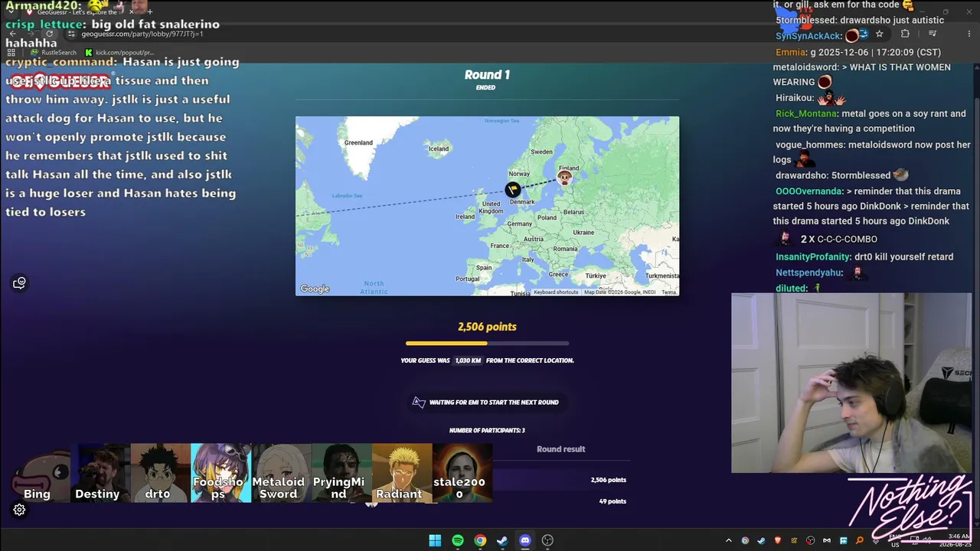Screen dimensions: 980x551
Task: Open the kick.com popout bookmark
Action: tap(119, 52)
